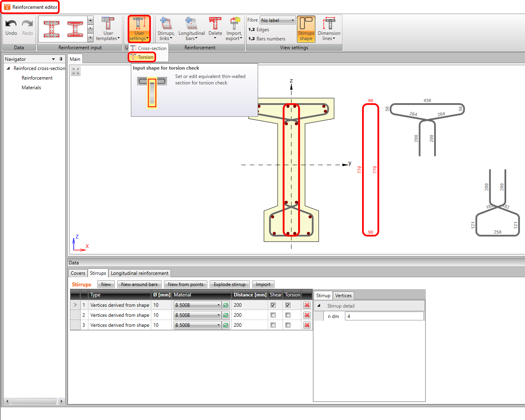This screenshot has height=420, width=525.
Task: Pin the Navigator panel
Action: click(61, 59)
